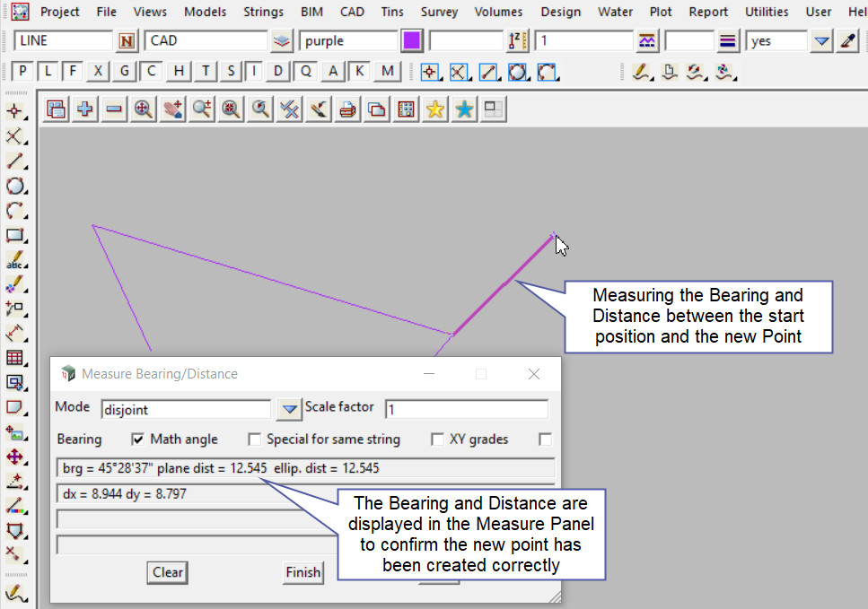The width and height of the screenshot is (868, 609).
Task: Click the M snap letter button
Action: click(388, 72)
